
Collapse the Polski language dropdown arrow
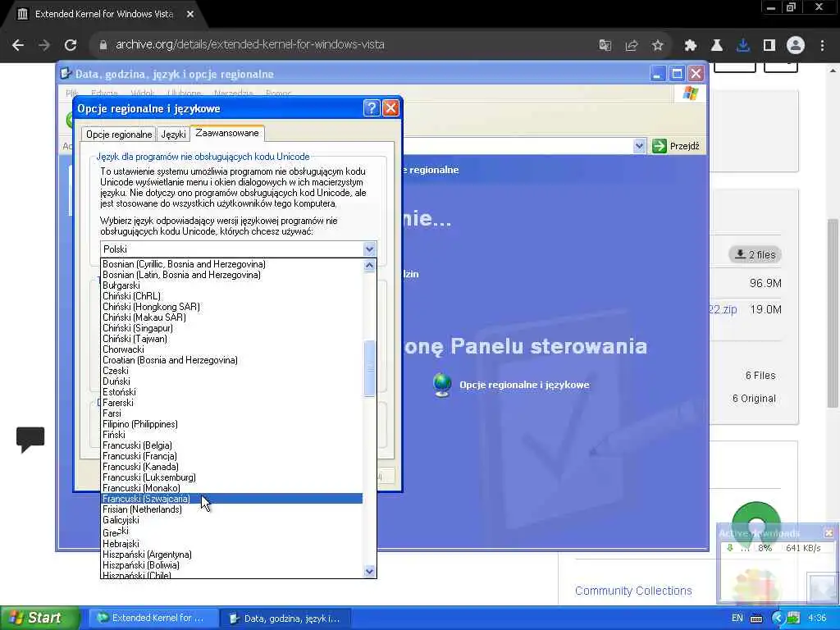click(369, 249)
